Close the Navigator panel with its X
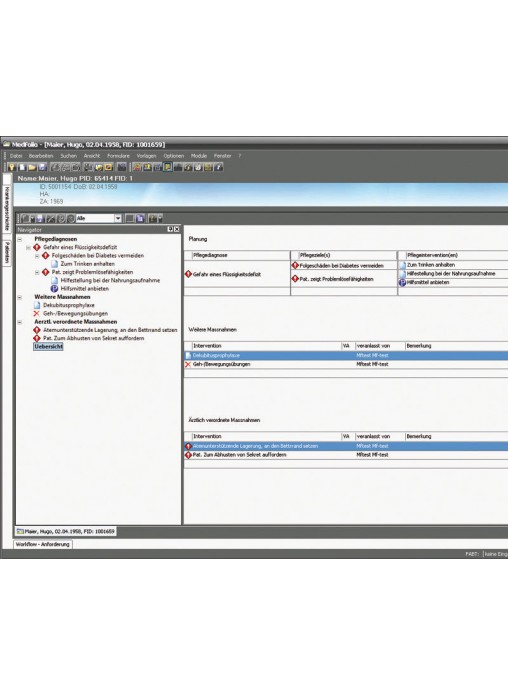The height and width of the screenshot is (696, 508). pos(177,229)
